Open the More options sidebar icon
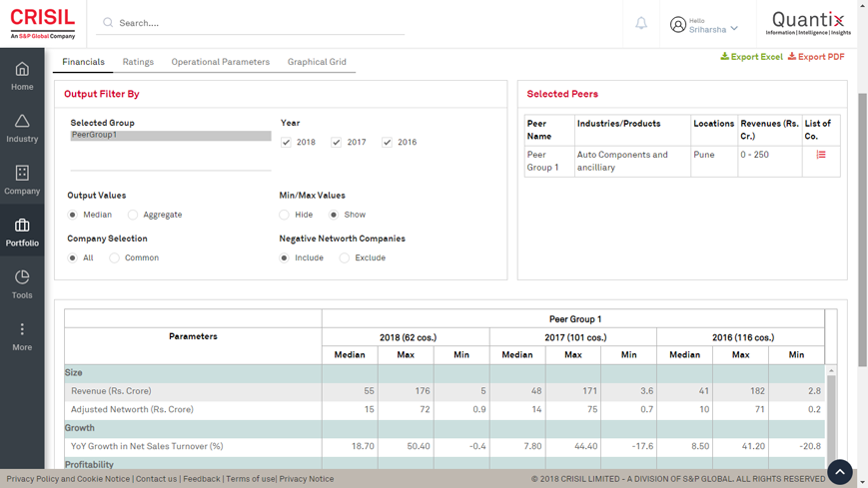 click(x=22, y=336)
